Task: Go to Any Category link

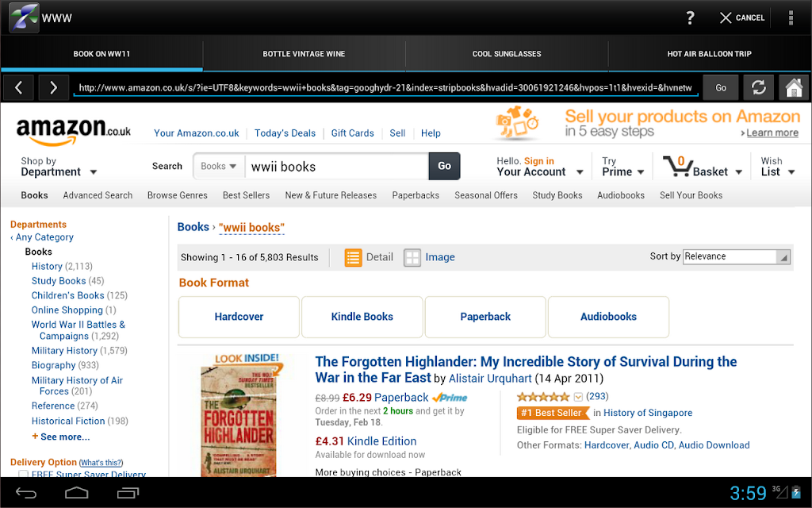Action: pos(44,237)
